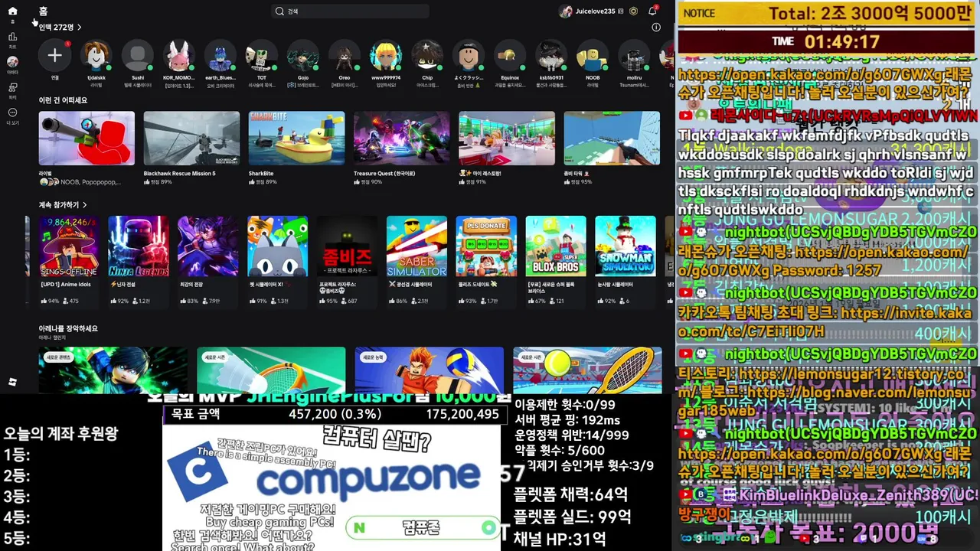
Task: Open the 좀비즈 Project Lazarus tile
Action: click(x=347, y=246)
